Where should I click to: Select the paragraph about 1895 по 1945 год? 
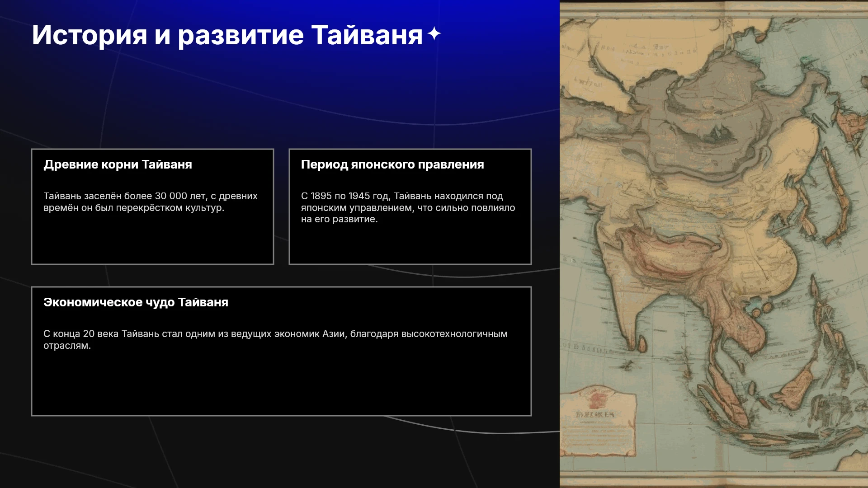(x=408, y=207)
